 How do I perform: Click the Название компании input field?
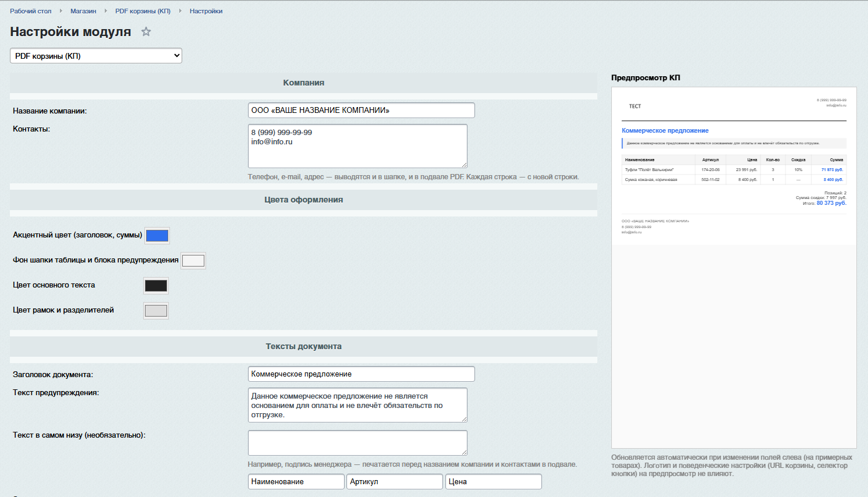click(x=362, y=110)
